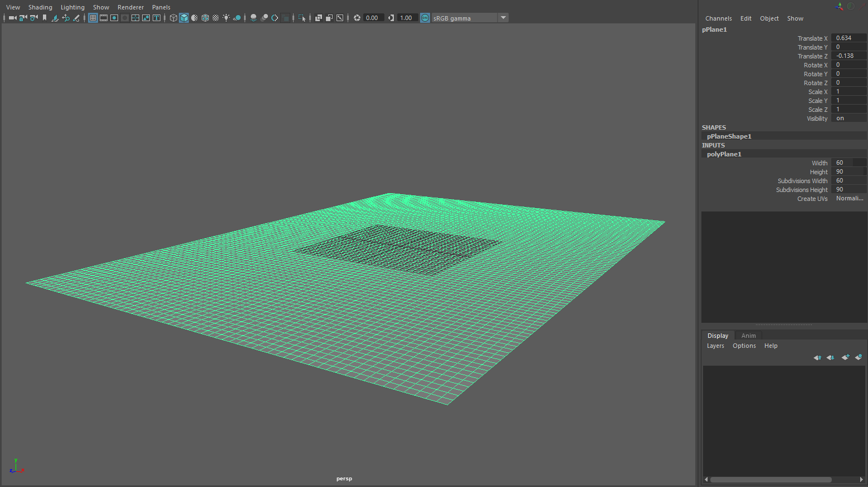
Task: Move selected layer up icon
Action: (x=817, y=357)
